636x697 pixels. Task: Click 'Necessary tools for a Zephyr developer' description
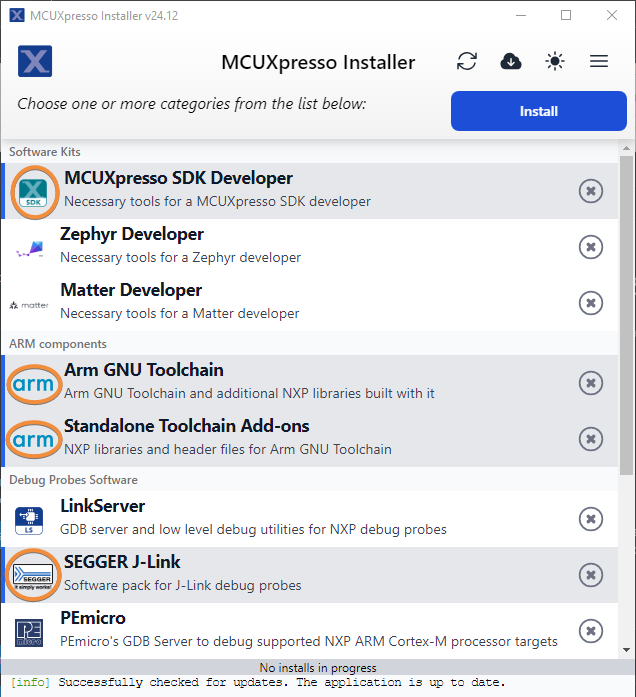tap(180, 258)
